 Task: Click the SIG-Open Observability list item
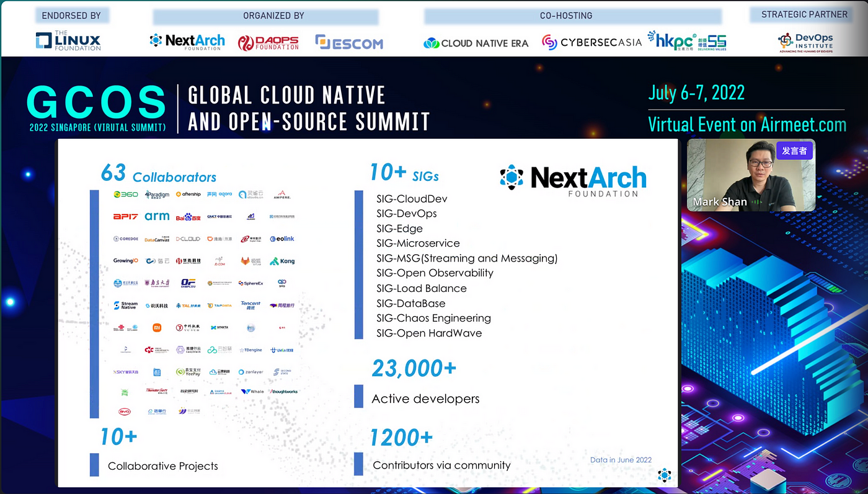point(435,273)
